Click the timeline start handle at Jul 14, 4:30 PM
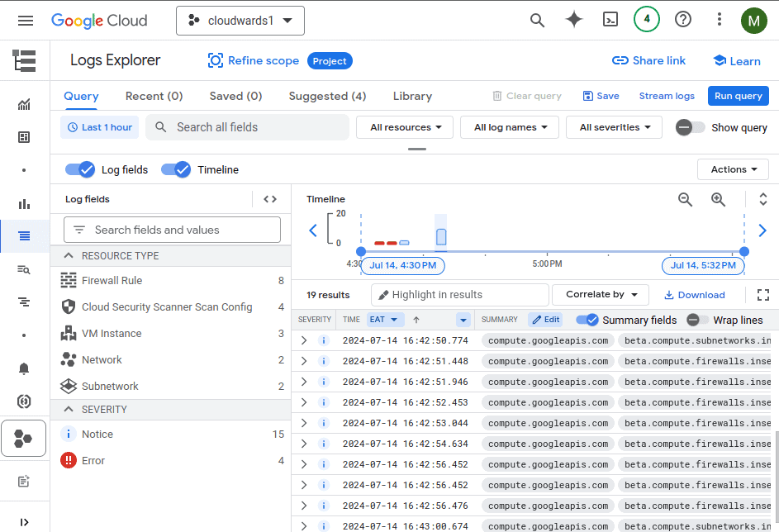Screen dimensions: 779x532 coord(361,252)
